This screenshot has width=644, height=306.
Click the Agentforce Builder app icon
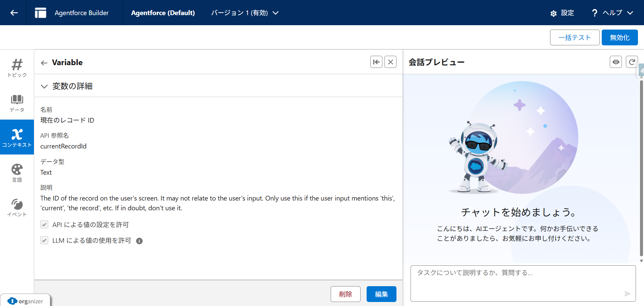pos(41,13)
